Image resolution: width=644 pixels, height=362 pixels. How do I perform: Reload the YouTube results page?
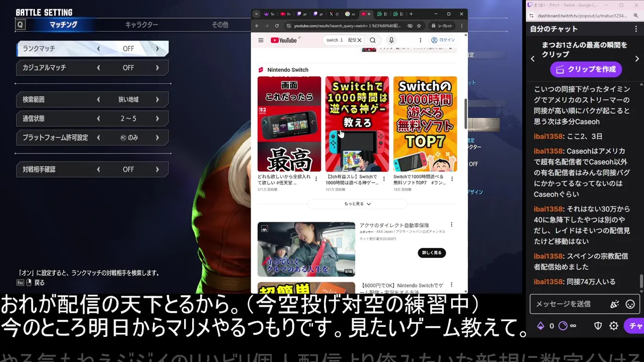[x=277, y=26]
